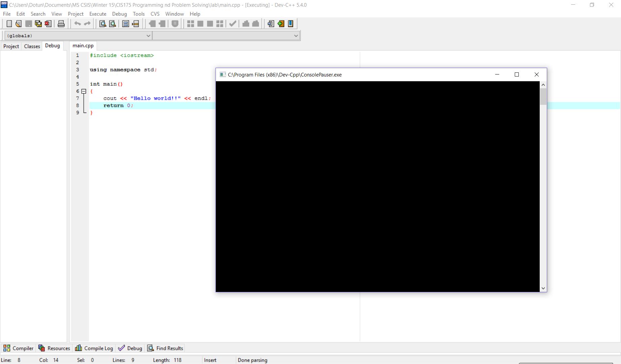Select the main.cpp editor tab
This screenshot has height=364, width=621.
point(83,45)
